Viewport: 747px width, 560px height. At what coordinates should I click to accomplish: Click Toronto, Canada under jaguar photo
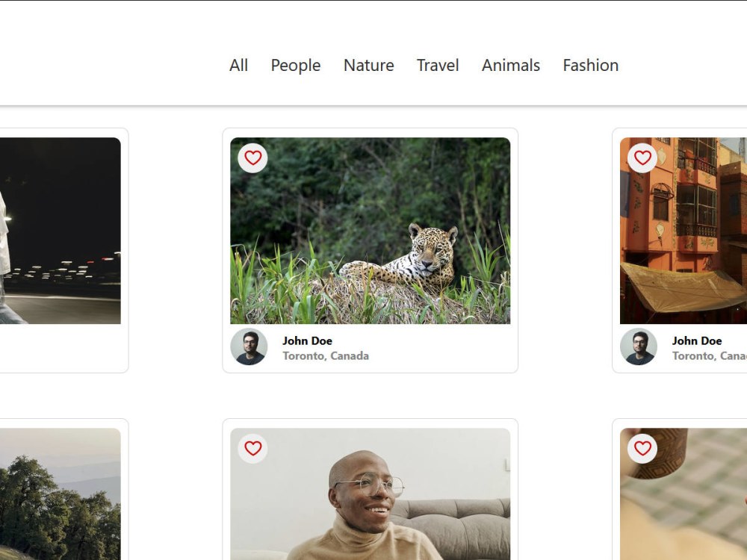(x=326, y=355)
